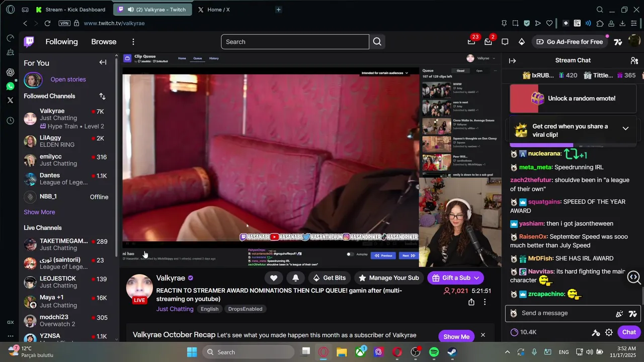Open chat settings gear
644x362 pixels.
click(609, 332)
